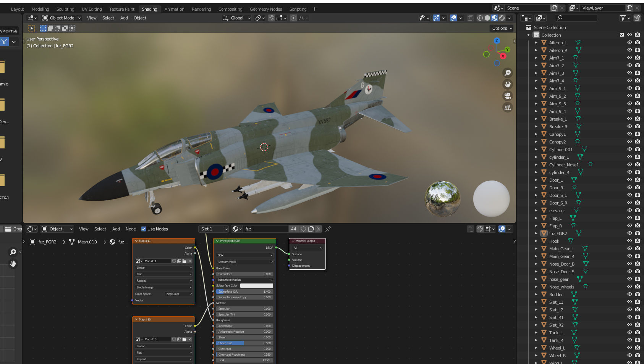Image resolution: width=644 pixels, height=364 pixels.
Task: Disable rendering of Aim7_1 via camera icon
Action: pyautogui.click(x=637, y=58)
